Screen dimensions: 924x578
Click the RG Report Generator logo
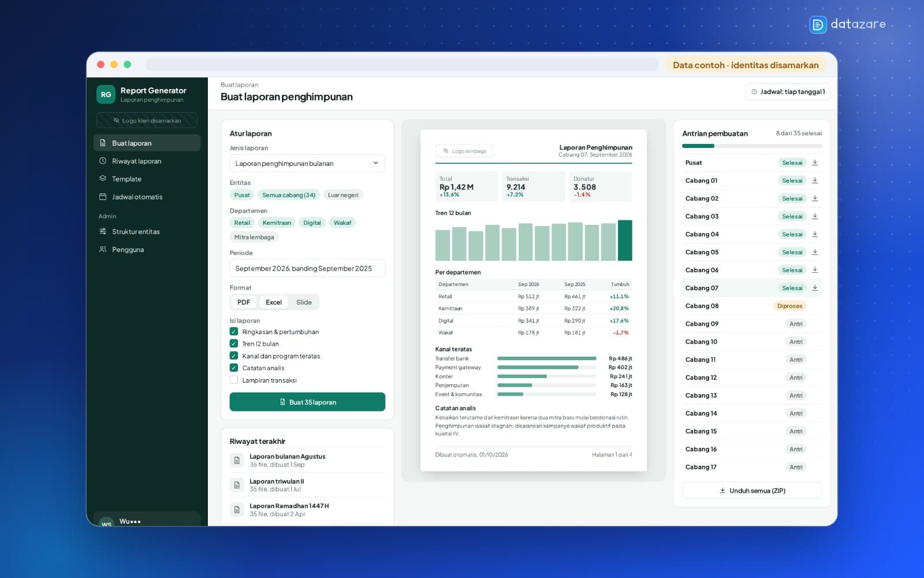click(x=106, y=94)
